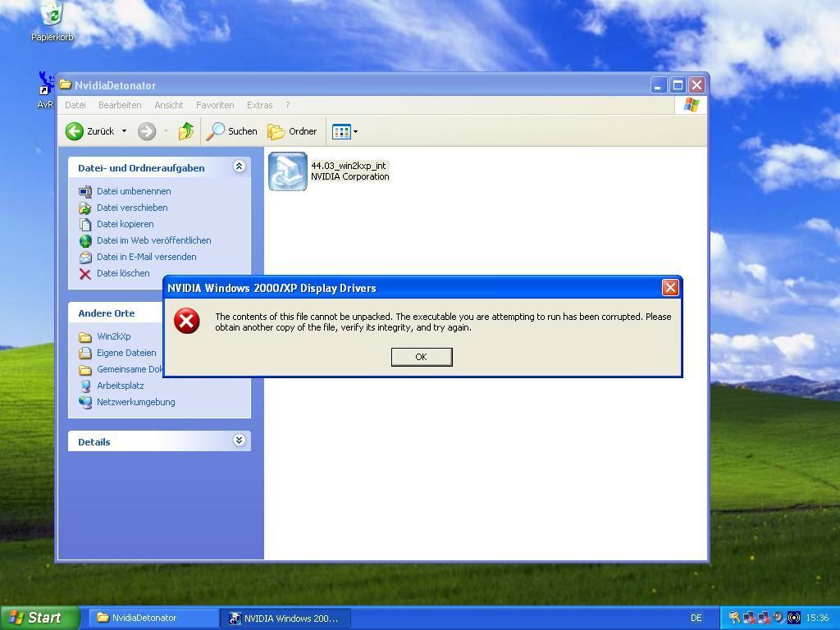Screen dimensions: 840x630
Task: Close the NVIDIA Display Drivers error dialog
Action: click(x=670, y=288)
